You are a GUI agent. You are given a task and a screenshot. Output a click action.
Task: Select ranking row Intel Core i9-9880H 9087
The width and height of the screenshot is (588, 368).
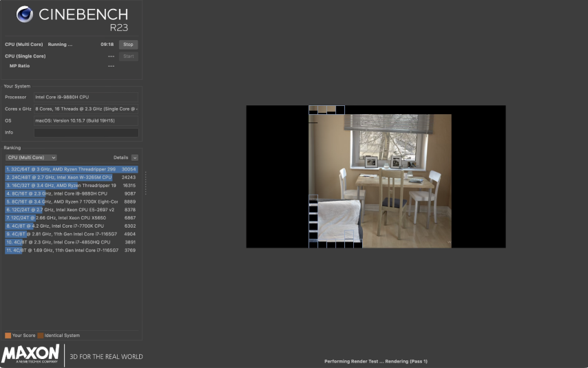(71, 194)
